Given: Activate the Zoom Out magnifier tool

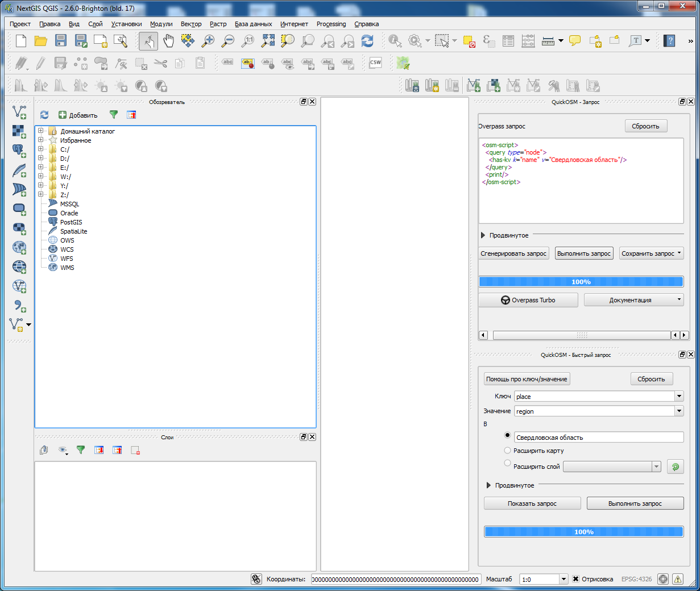Looking at the screenshot, I should 228,40.
